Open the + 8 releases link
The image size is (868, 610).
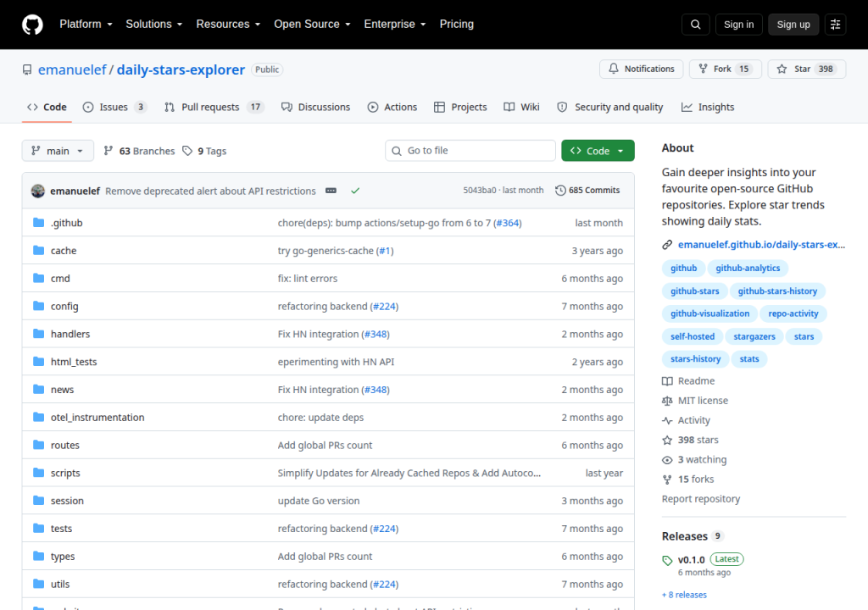(x=684, y=595)
